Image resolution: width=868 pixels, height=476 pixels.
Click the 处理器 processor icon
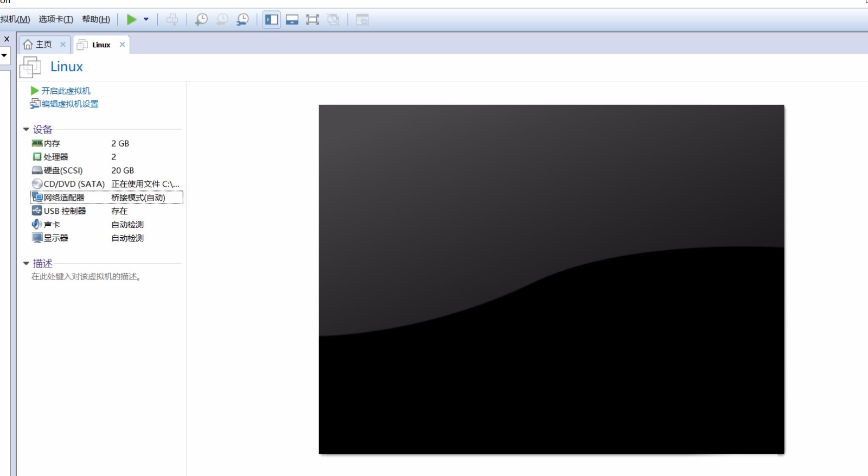coord(37,157)
